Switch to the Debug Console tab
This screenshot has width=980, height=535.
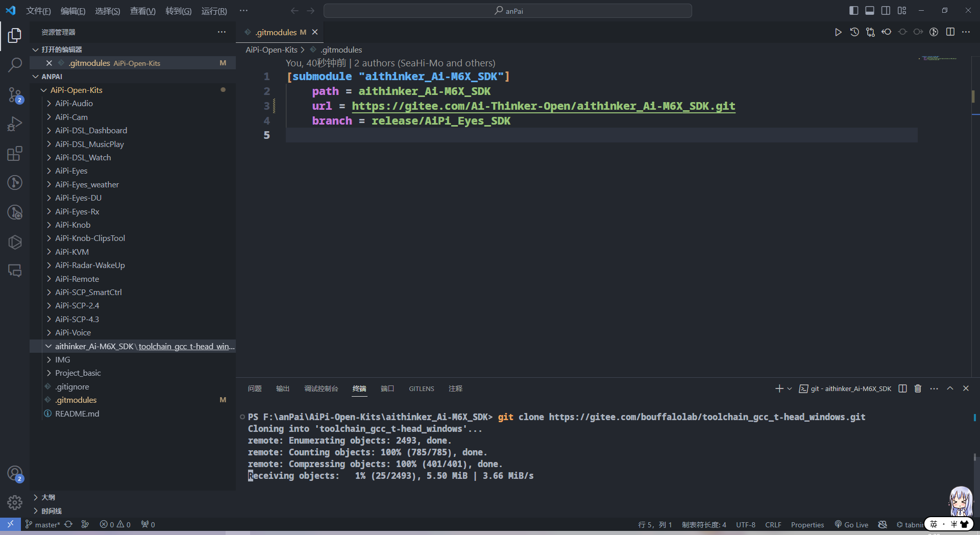point(321,388)
